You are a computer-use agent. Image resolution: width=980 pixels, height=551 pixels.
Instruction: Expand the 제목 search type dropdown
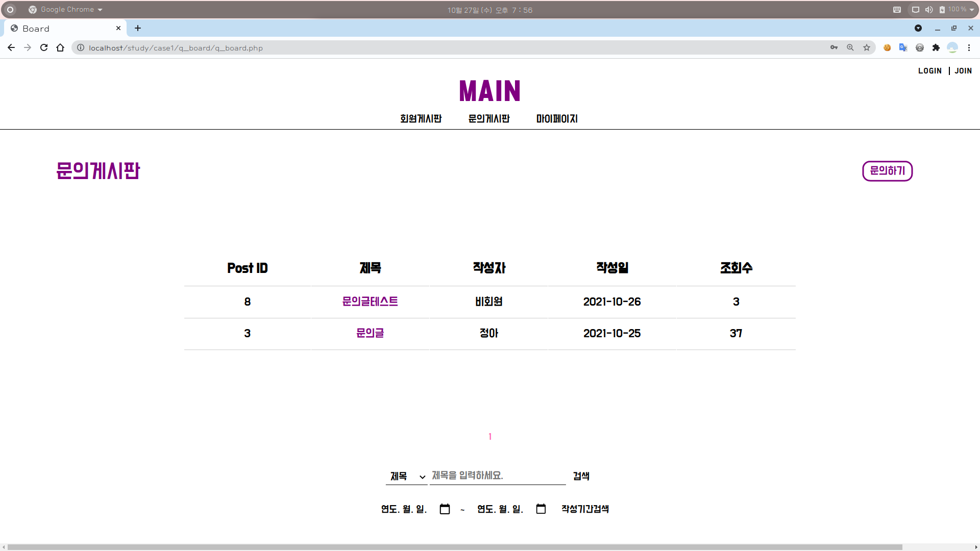[406, 476]
